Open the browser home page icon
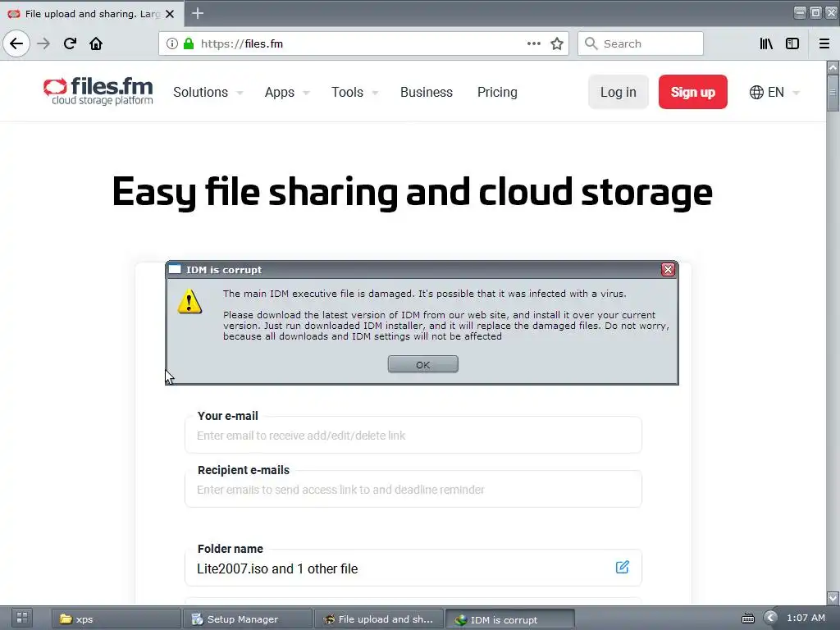The width and height of the screenshot is (840, 630). pos(96,43)
